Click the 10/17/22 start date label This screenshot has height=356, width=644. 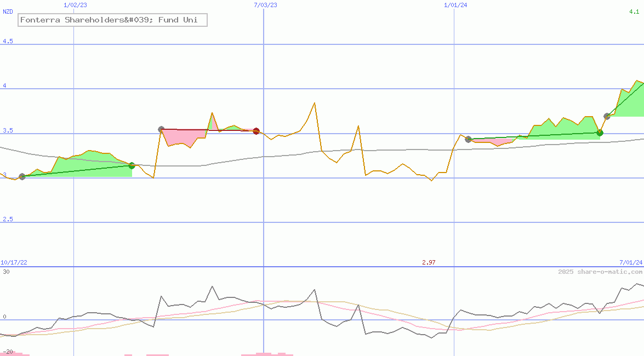click(x=14, y=262)
